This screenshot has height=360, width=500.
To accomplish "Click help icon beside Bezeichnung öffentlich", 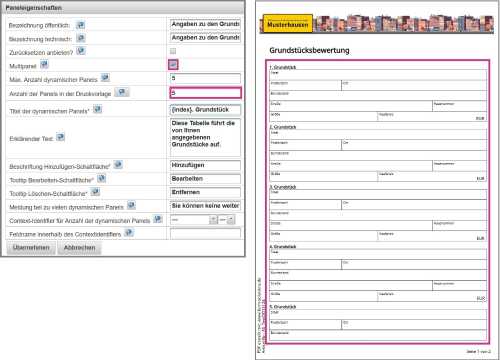I will coord(80,25).
